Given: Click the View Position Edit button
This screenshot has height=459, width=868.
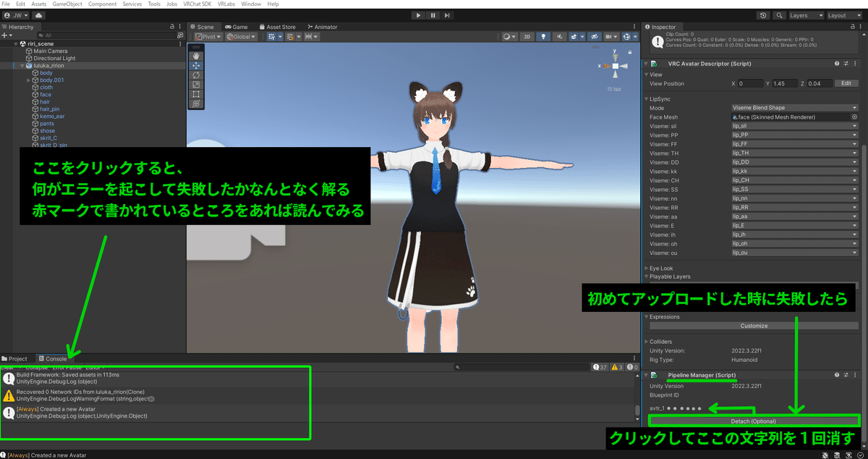Looking at the screenshot, I should tap(846, 83).
